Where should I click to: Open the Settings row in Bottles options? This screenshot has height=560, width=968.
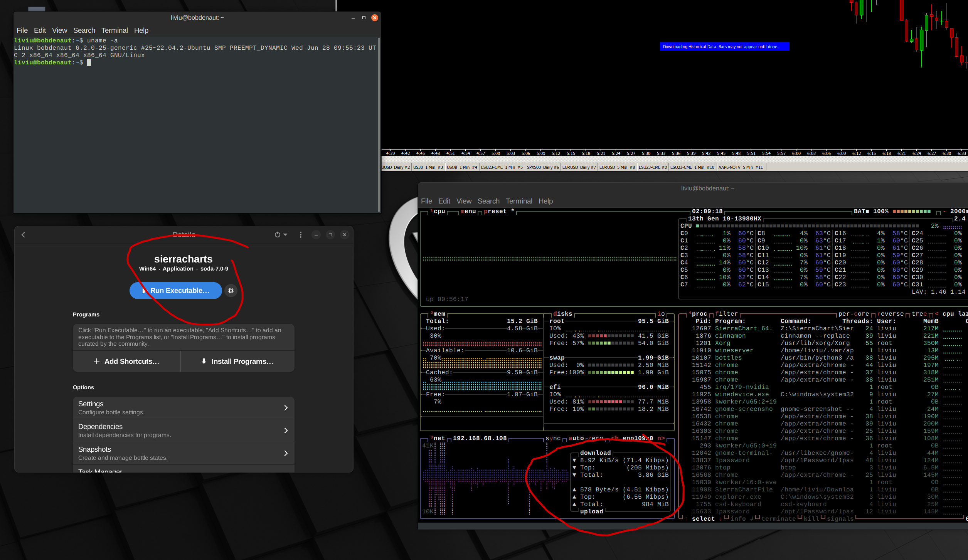(x=183, y=408)
